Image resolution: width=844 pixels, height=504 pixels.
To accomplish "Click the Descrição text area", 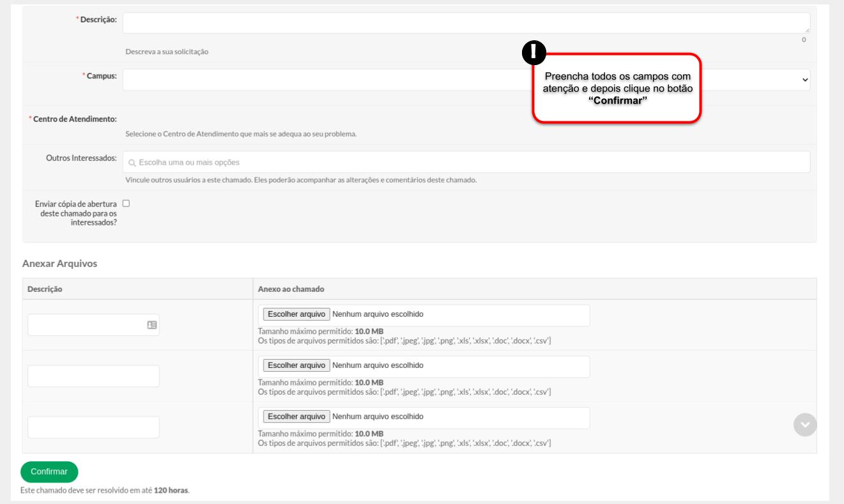I will pos(465,23).
